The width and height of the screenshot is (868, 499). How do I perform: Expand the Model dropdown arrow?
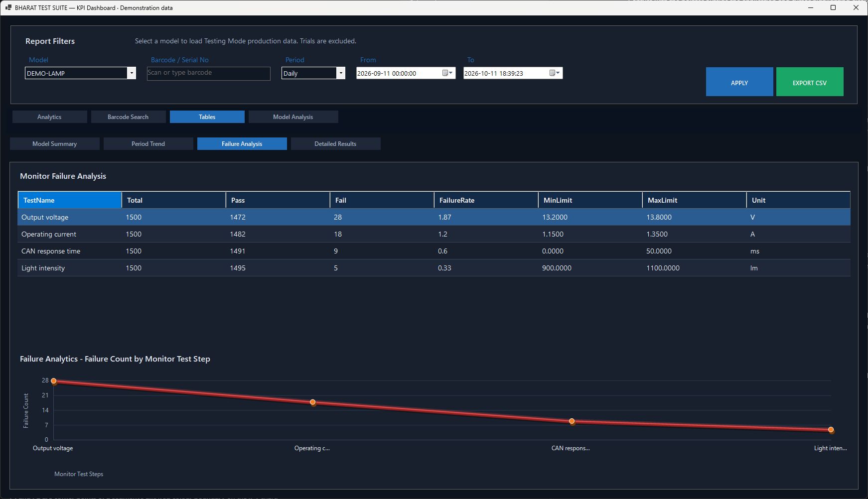[132, 73]
